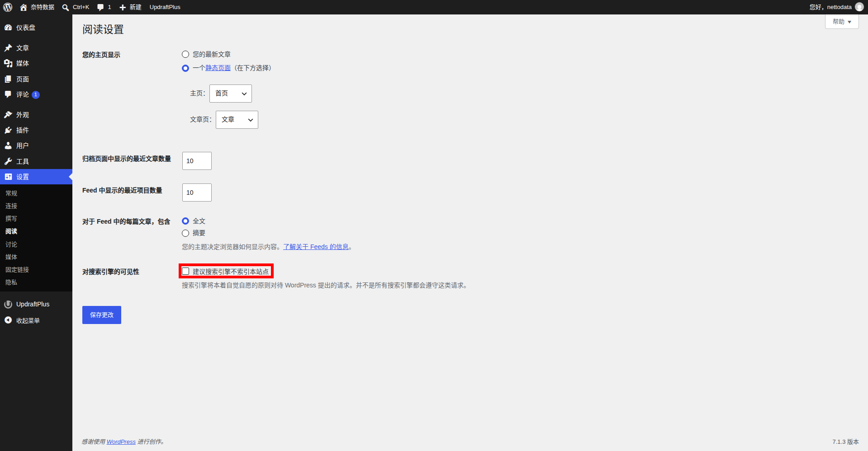Open the 新建 plus menu

point(130,7)
